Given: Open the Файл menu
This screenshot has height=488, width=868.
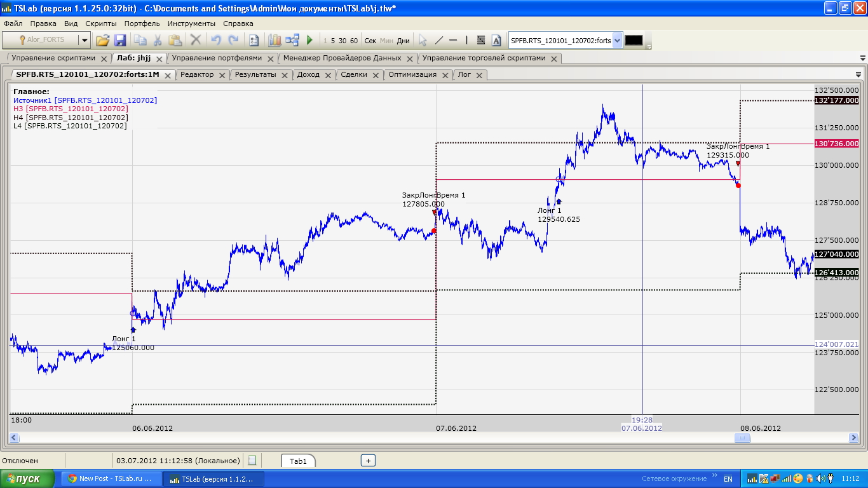Looking at the screenshot, I should coord(13,24).
